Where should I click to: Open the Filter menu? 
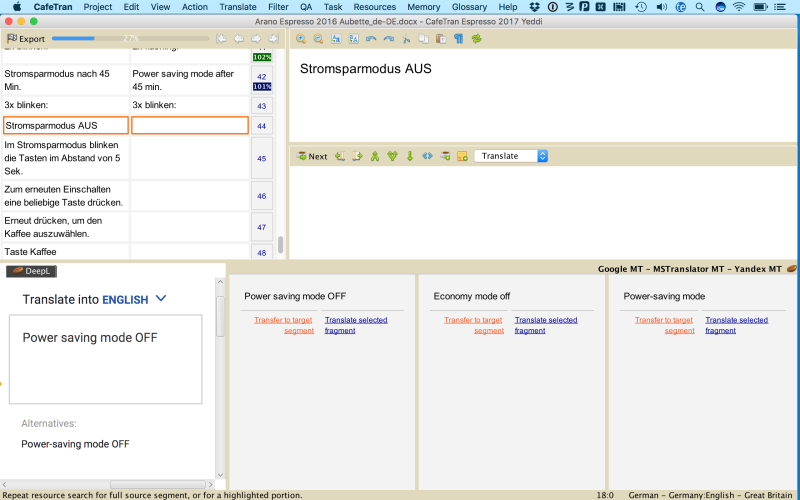click(x=278, y=7)
